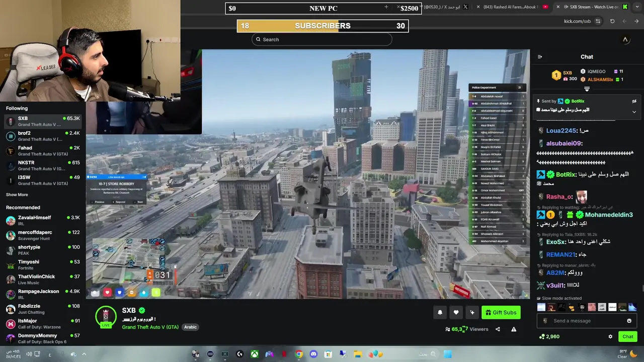Click ExoSx username in chat
This screenshot has height=362, width=644.
[x=556, y=242]
